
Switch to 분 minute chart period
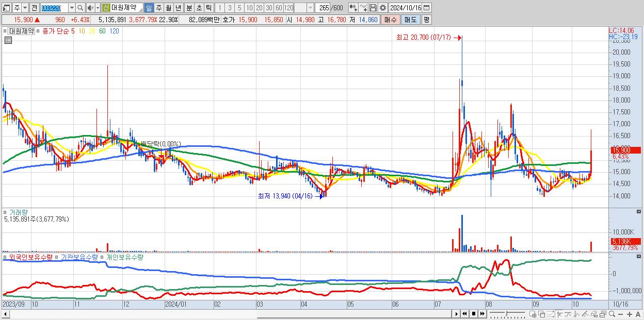pos(189,8)
